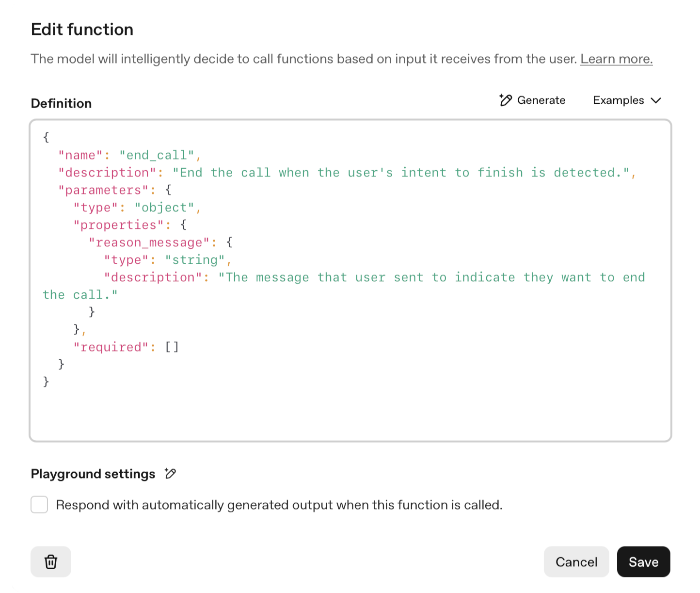
Task: Click the "string" type value
Action: (x=195, y=260)
